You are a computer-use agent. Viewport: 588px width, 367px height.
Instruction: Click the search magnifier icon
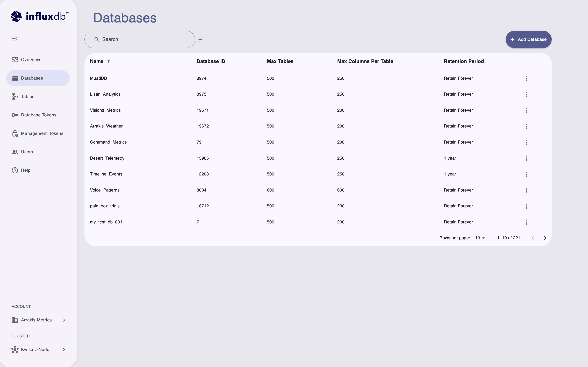(x=97, y=39)
